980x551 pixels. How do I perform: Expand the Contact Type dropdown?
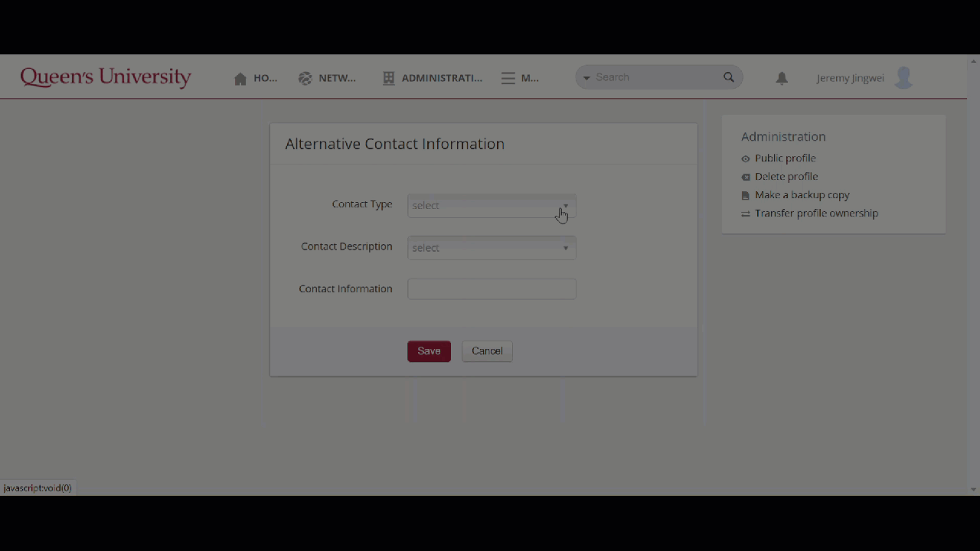click(491, 205)
